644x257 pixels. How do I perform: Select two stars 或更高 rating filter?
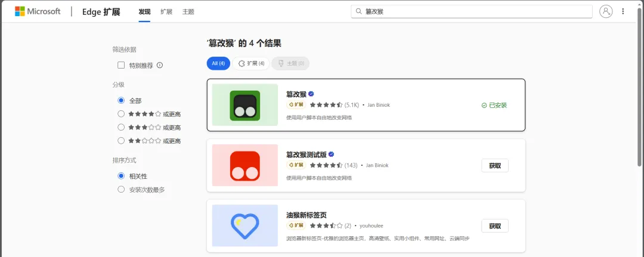[x=121, y=140]
